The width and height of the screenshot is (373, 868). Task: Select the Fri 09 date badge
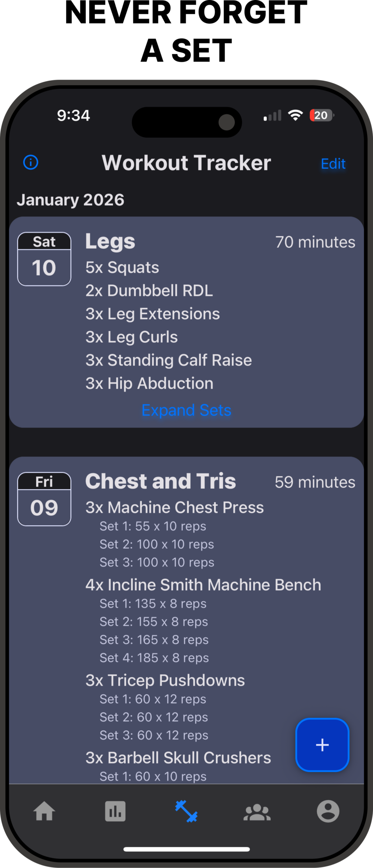coord(44,499)
